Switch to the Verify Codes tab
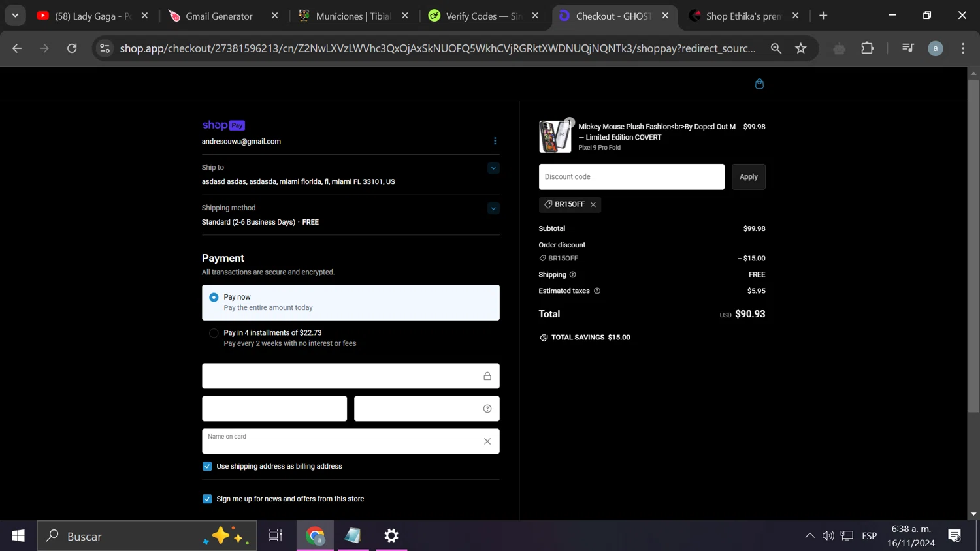The width and height of the screenshot is (980, 551). tap(483, 16)
